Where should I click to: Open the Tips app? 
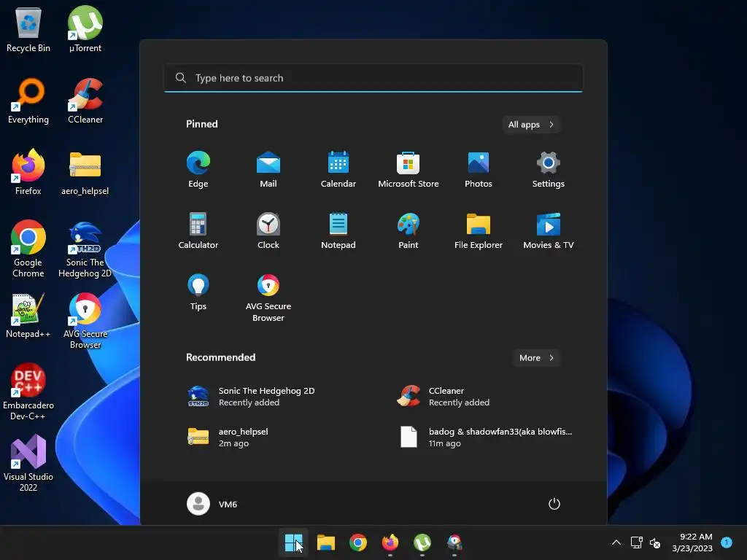pyautogui.click(x=198, y=292)
